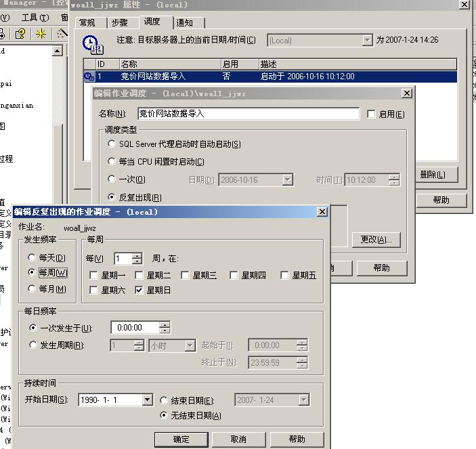Click the ID column header
The width and height of the screenshot is (476, 449).
click(x=108, y=64)
